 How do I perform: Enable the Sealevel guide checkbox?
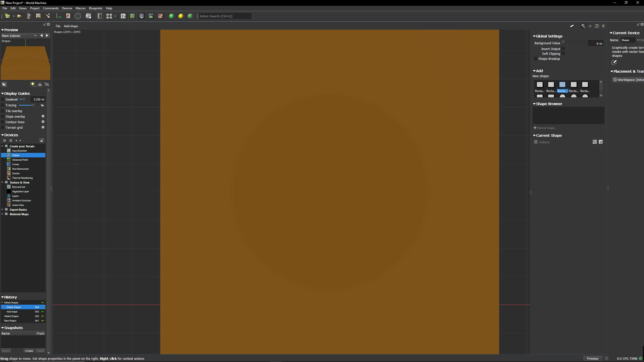[x=3, y=99]
